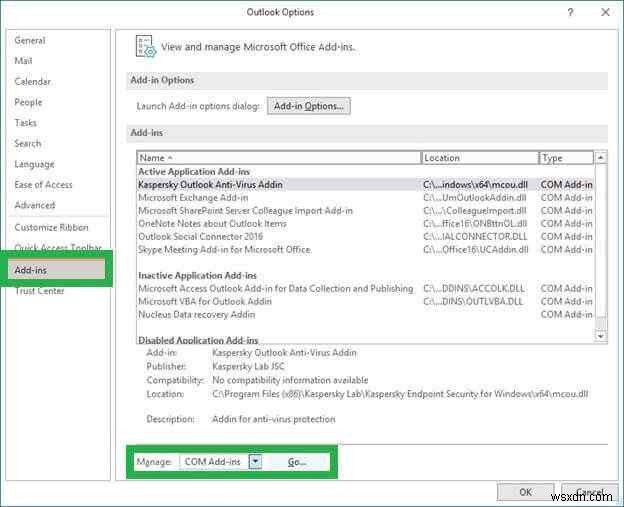Click the Add-in Options button
Screen dimensions: 624x507
coord(308,106)
